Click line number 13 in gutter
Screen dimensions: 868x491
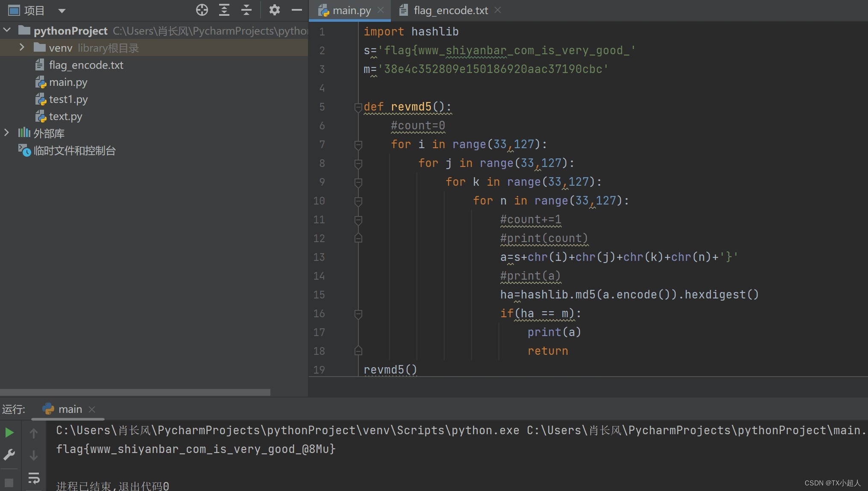[319, 257]
